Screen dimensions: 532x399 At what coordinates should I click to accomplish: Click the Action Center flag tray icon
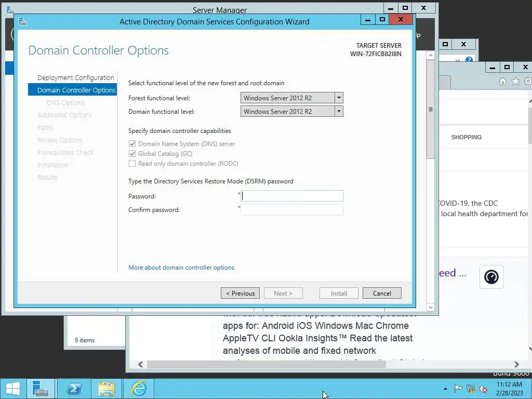(x=458, y=389)
